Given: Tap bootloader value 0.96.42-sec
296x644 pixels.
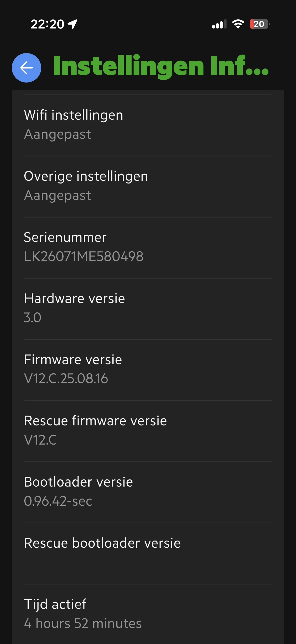Looking at the screenshot, I should click(58, 501).
